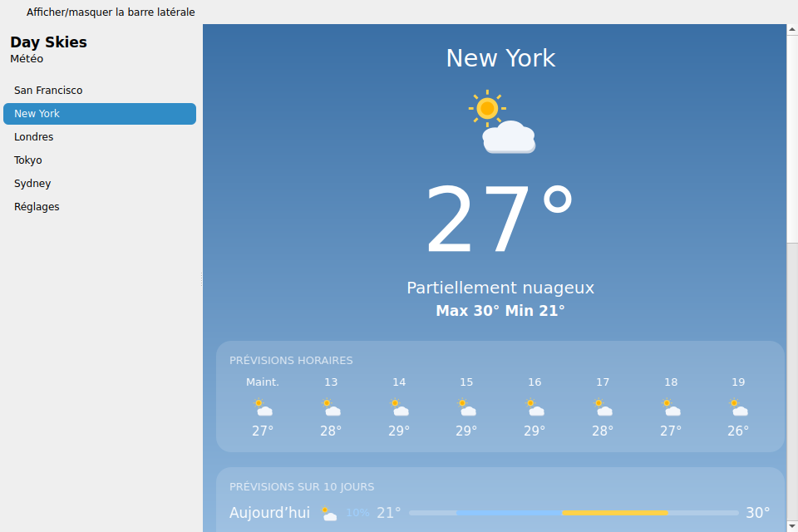Click the 18h hourly weather icon
Viewport: 798px width, 532px height.
point(671,407)
